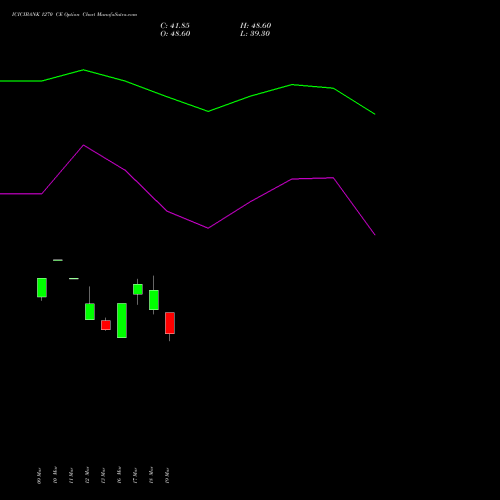Click the 19 Mar date axis label
This screenshot has width=500, height=500.
tap(167, 476)
